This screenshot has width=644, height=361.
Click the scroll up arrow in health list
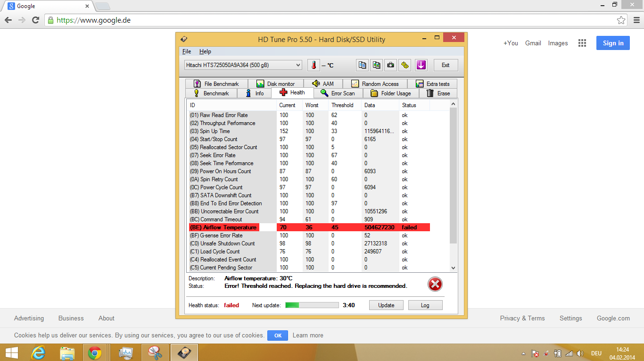point(454,104)
